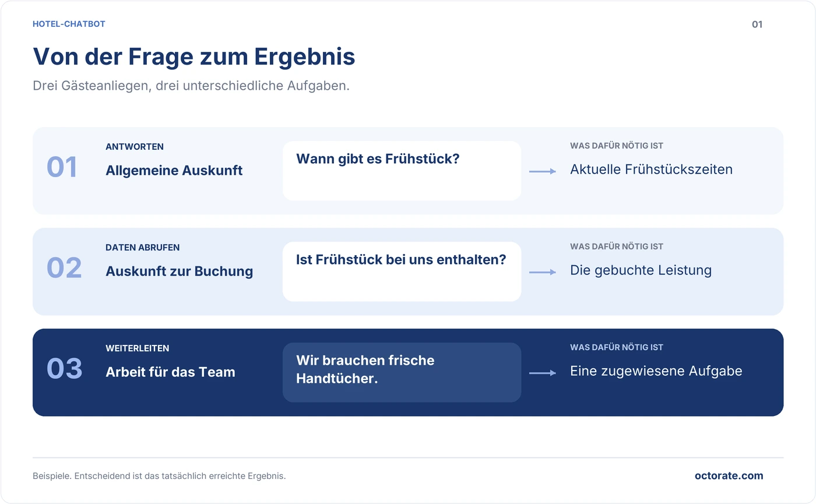Screen dimensions: 816x504
Task: Click the "Allgemeine Auskunft" heading
Action: coord(174,171)
